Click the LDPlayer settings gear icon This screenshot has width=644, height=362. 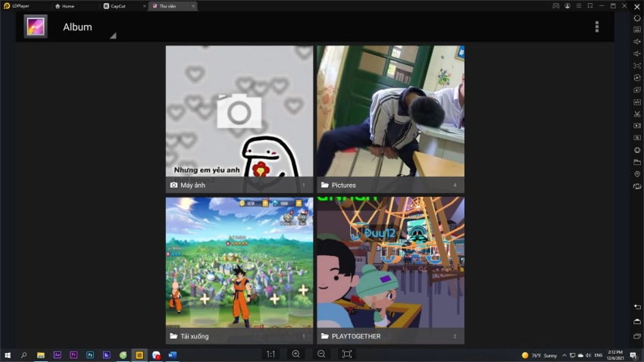[x=637, y=18]
